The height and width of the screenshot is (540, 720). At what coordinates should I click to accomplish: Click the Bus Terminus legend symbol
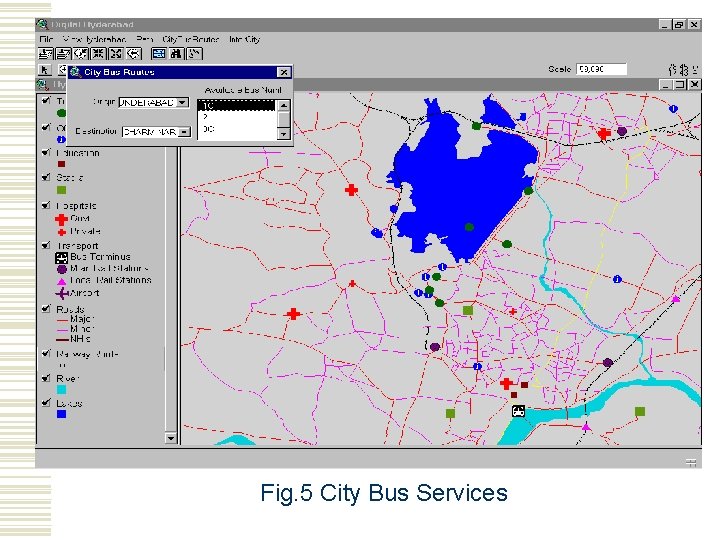pyautogui.click(x=61, y=258)
